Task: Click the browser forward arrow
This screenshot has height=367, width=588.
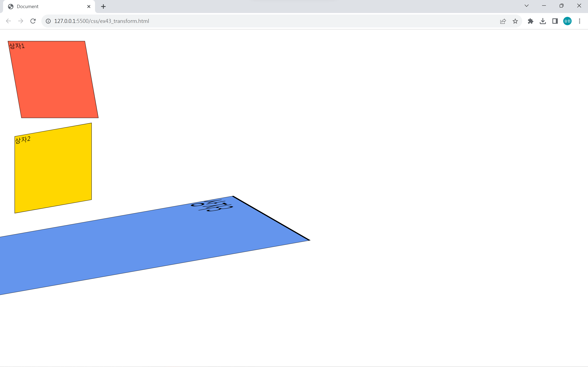Action: point(21,21)
